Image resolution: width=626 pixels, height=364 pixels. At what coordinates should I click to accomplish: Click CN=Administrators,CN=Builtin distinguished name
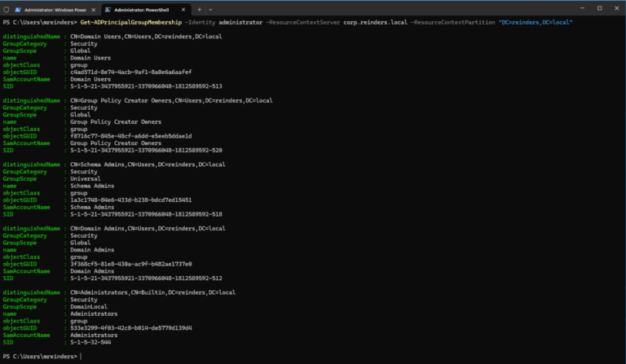(153, 292)
